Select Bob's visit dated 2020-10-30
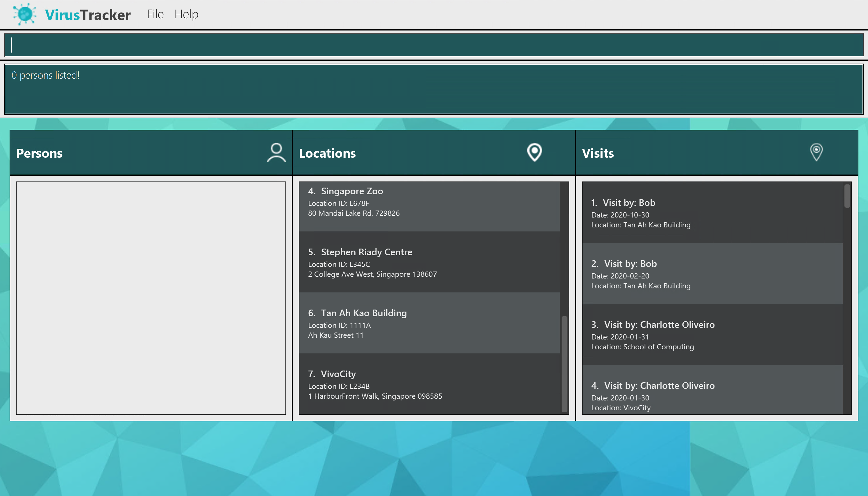 pyautogui.click(x=712, y=213)
